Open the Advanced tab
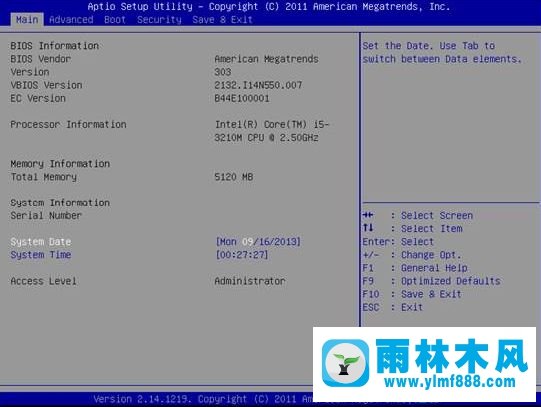The image size is (541, 407). pos(71,20)
